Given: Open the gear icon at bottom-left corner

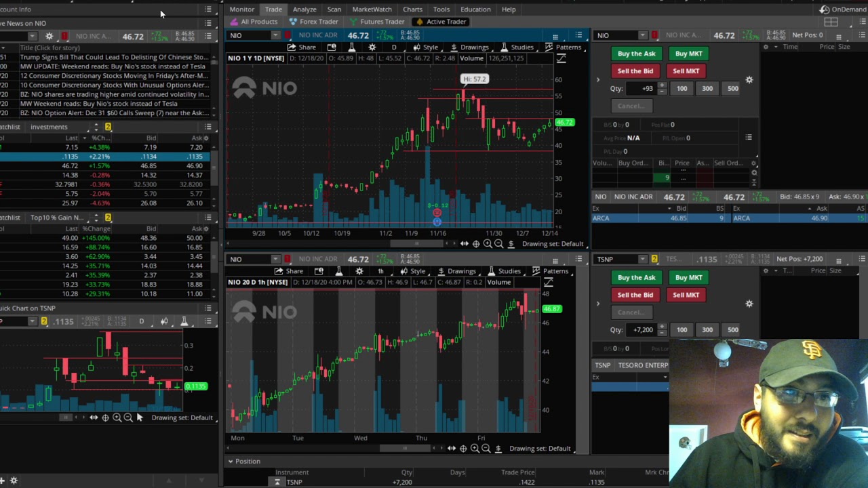Looking at the screenshot, I should tap(14, 481).
